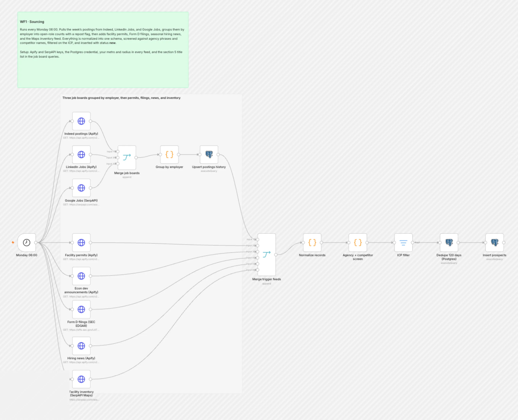Click the 'Merge job boards' label
This screenshot has width=518, height=420.
coord(127,173)
